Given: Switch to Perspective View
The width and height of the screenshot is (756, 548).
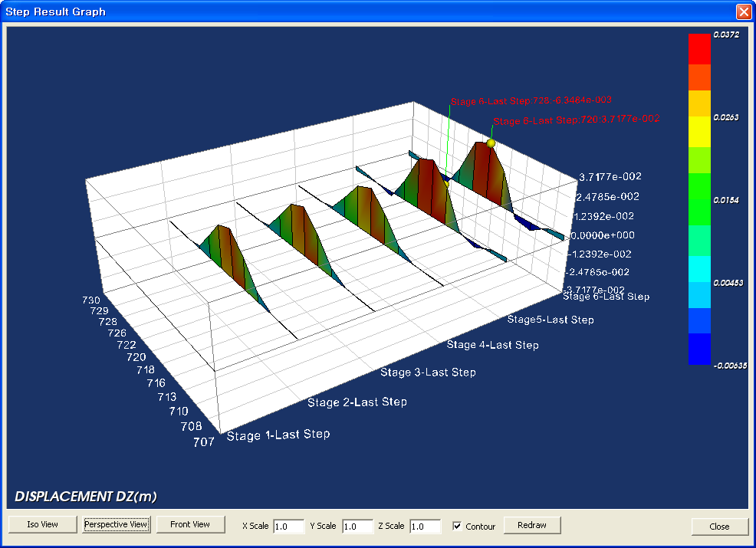Looking at the screenshot, I should click(117, 525).
